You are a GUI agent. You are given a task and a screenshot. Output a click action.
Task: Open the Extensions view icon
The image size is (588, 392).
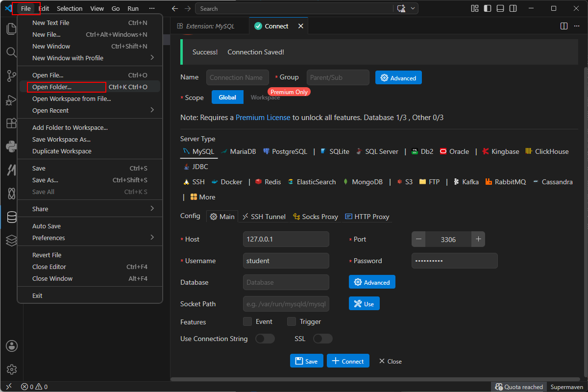[x=11, y=123]
